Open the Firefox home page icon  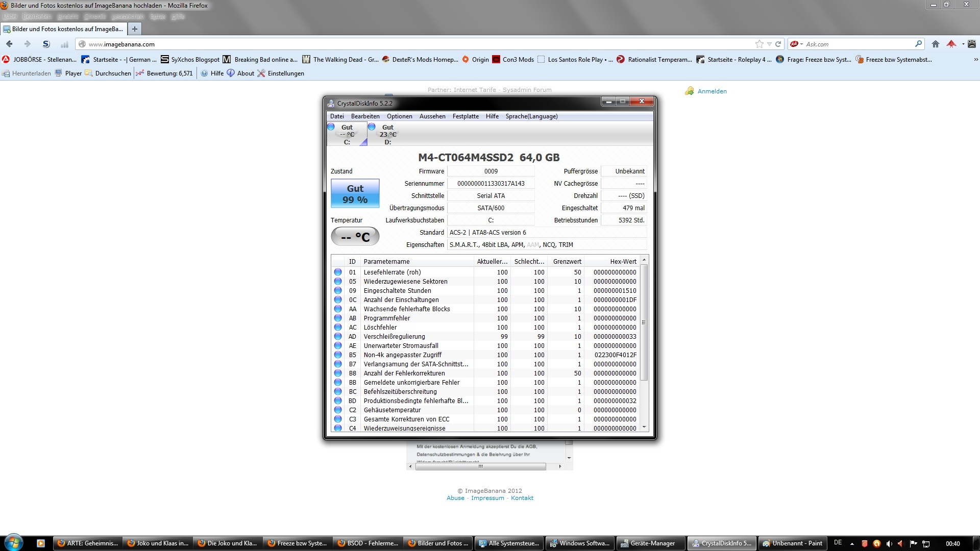(935, 44)
